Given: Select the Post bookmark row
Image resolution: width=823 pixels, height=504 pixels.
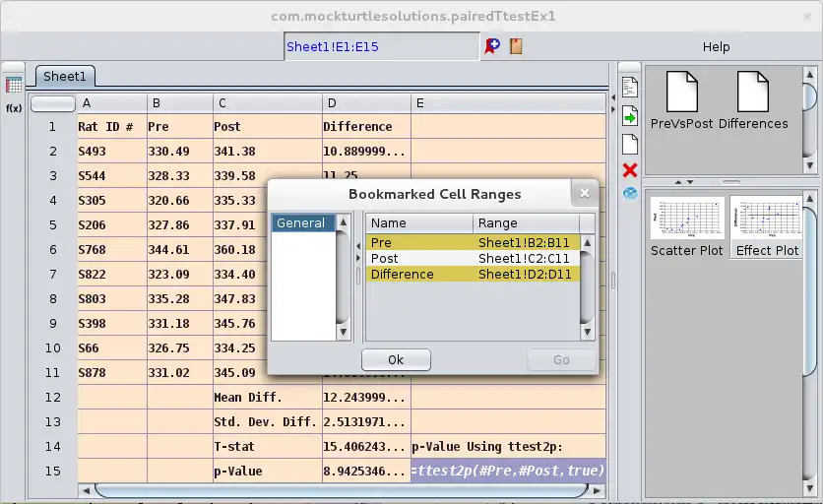Looking at the screenshot, I should (x=473, y=258).
